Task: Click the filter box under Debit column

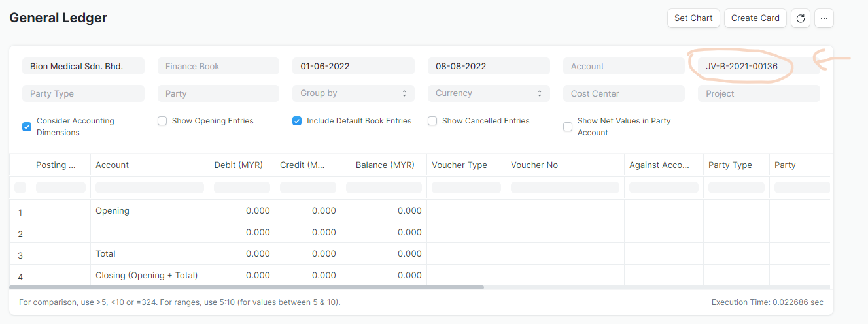Action: tap(242, 187)
